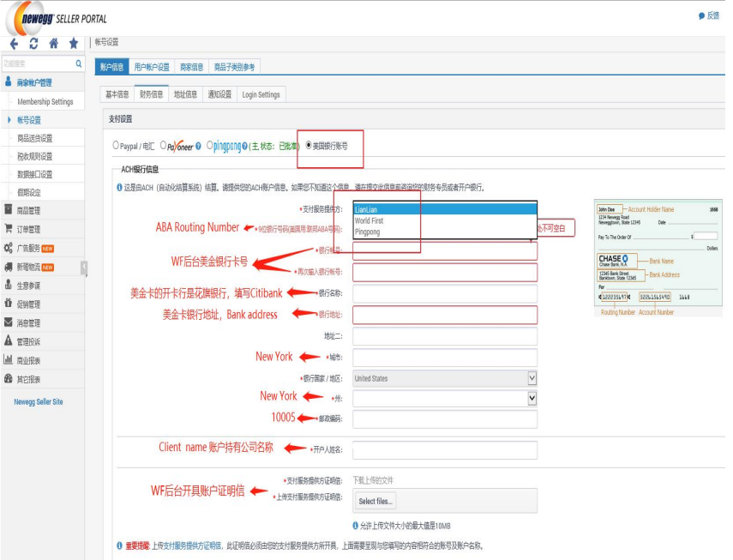Click the 邮政编码 input field

coord(445,419)
